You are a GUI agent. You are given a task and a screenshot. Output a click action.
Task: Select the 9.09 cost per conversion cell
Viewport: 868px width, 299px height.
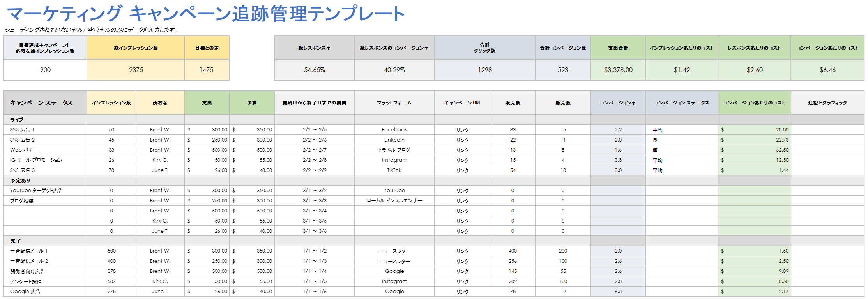(x=755, y=271)
